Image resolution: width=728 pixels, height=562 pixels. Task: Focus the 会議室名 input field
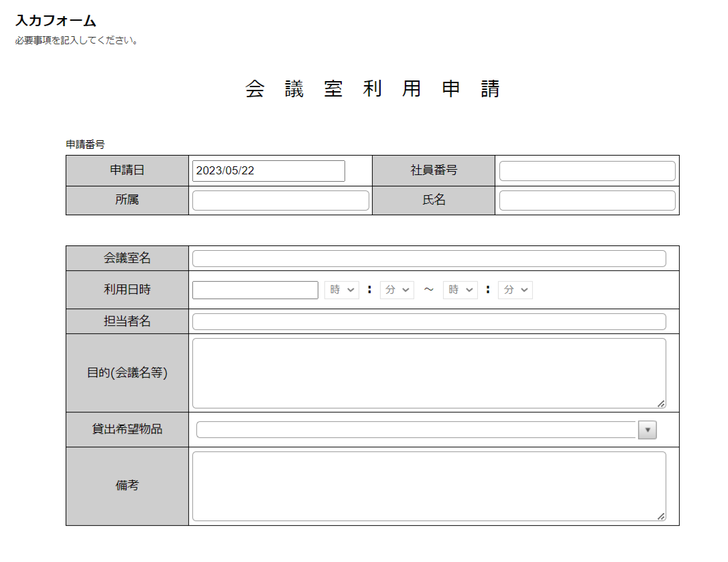pos(429,259)
